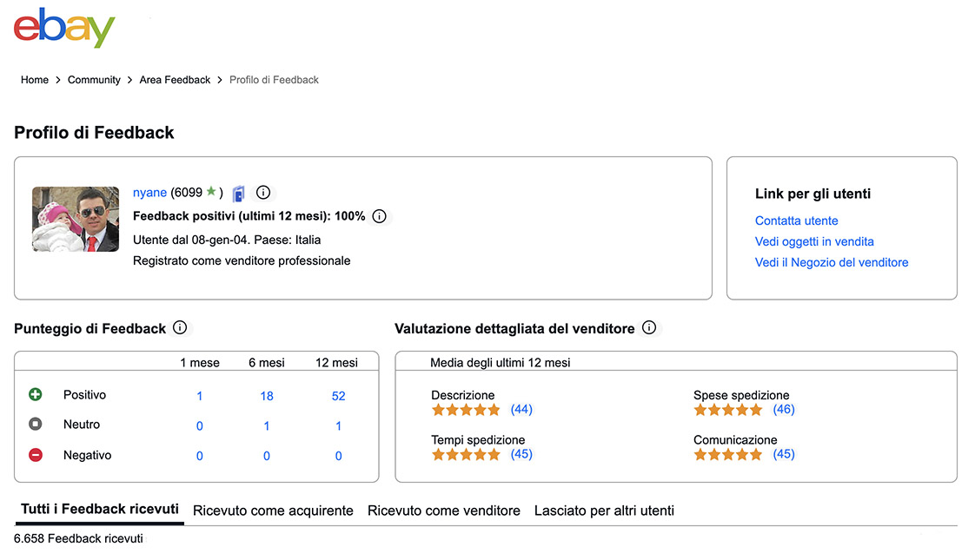
Task: Open the nyane user profile link
Action: pyautogui.click(x=149, y=193)
